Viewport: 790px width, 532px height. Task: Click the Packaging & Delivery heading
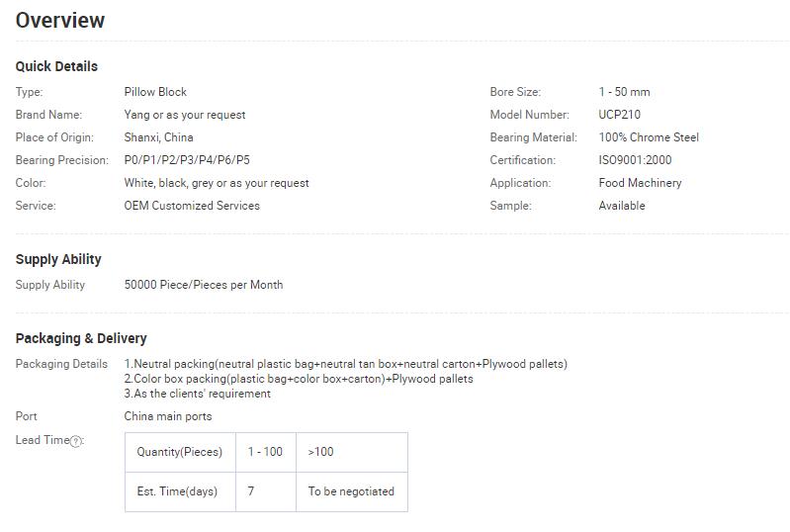tap(81, 338)
